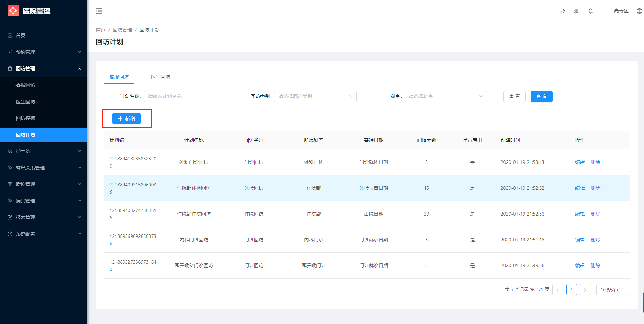Open the 科室 select dropdown

click(446, 96)
